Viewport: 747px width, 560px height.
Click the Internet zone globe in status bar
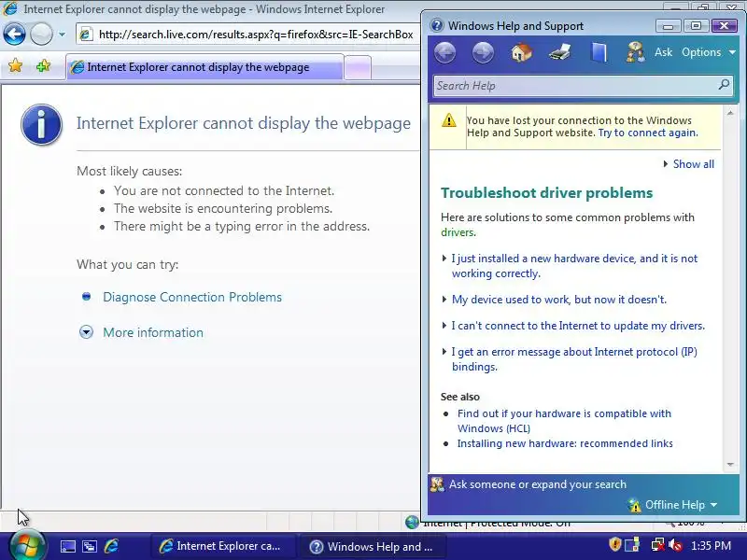pyautogui.click(x=412, y=523)
